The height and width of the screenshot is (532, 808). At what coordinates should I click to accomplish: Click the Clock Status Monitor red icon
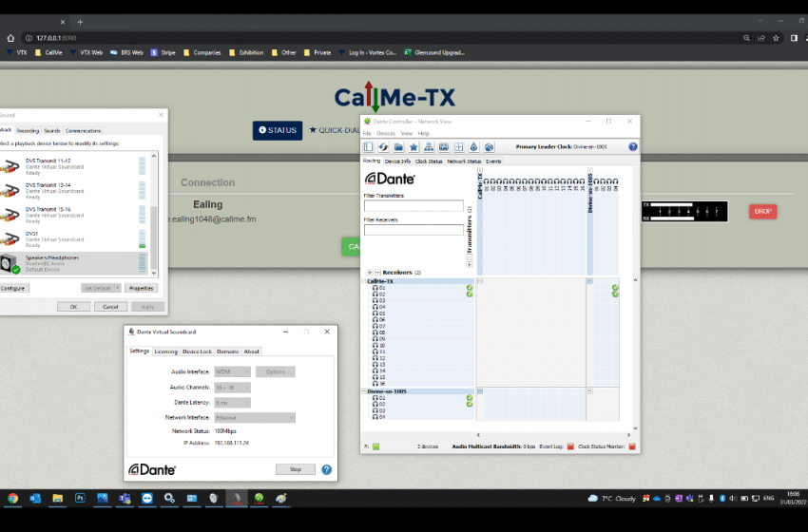631,446
